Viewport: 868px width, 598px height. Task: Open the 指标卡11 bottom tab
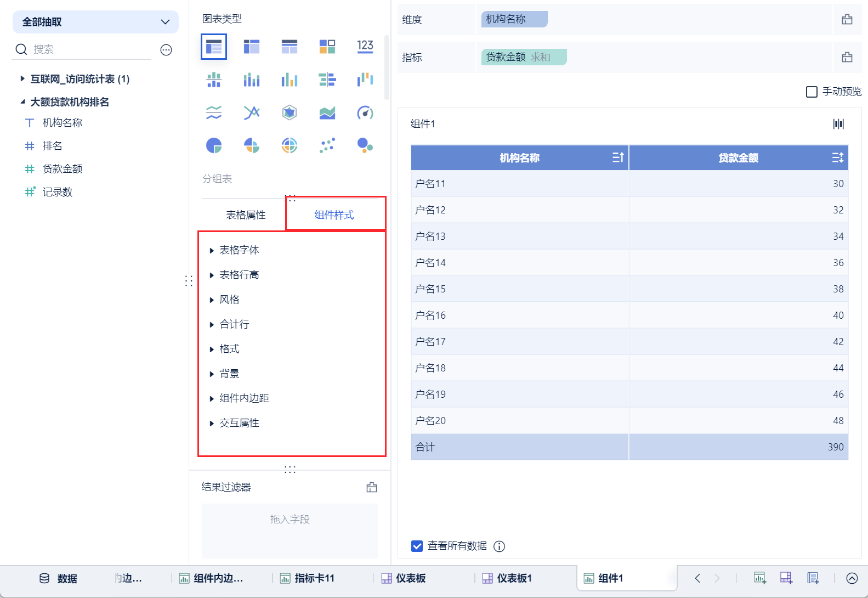307,578
